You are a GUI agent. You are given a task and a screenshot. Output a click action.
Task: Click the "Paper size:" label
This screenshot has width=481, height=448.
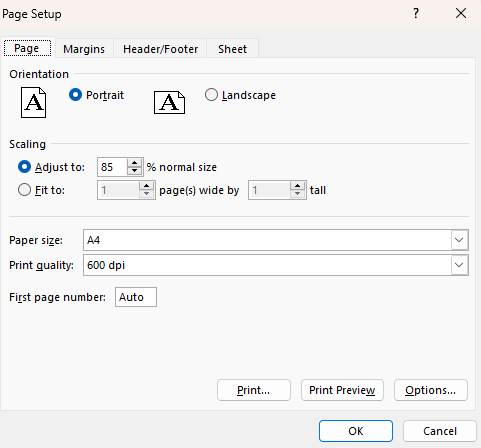tap(36, 240)
